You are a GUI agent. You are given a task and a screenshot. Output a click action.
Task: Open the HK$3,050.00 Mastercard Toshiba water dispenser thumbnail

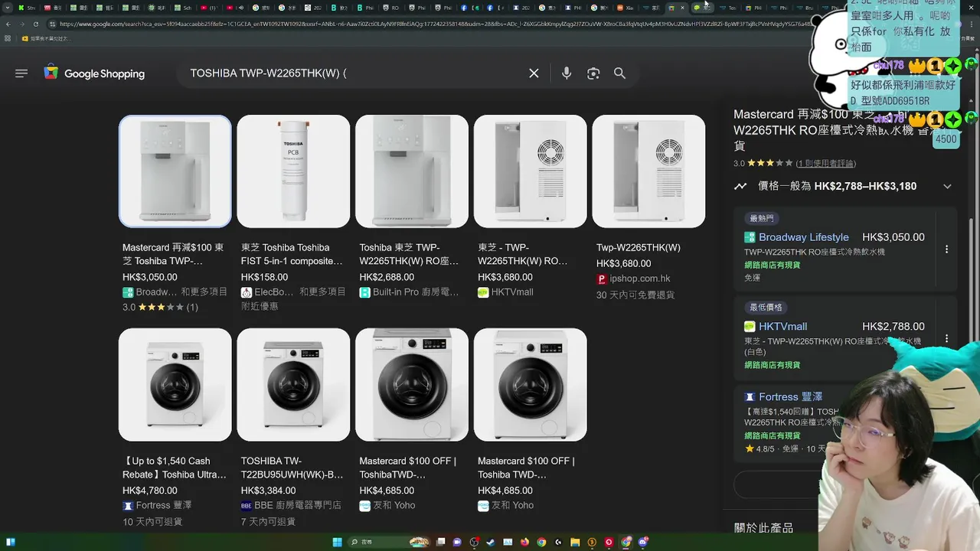(x=175, y=171)
